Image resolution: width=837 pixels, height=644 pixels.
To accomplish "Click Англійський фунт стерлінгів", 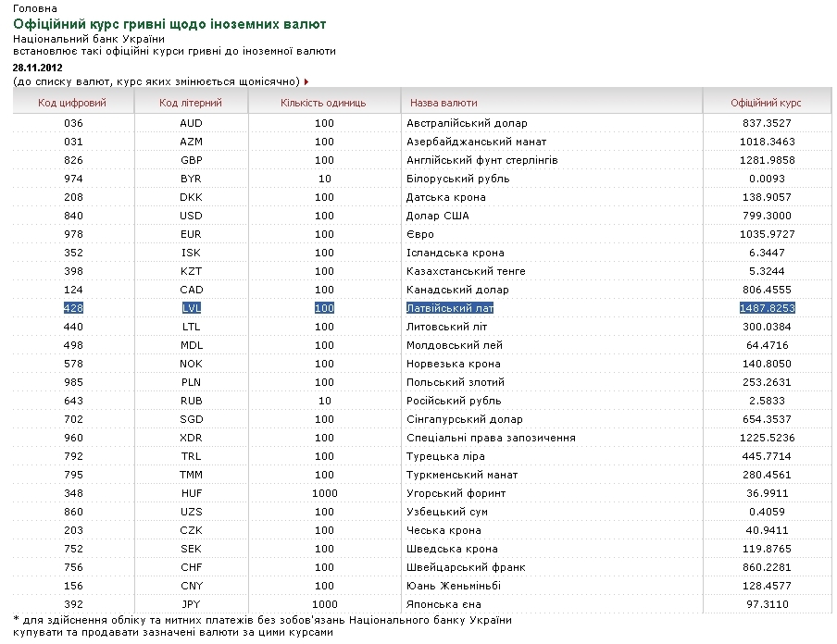I will click(482, 160).
